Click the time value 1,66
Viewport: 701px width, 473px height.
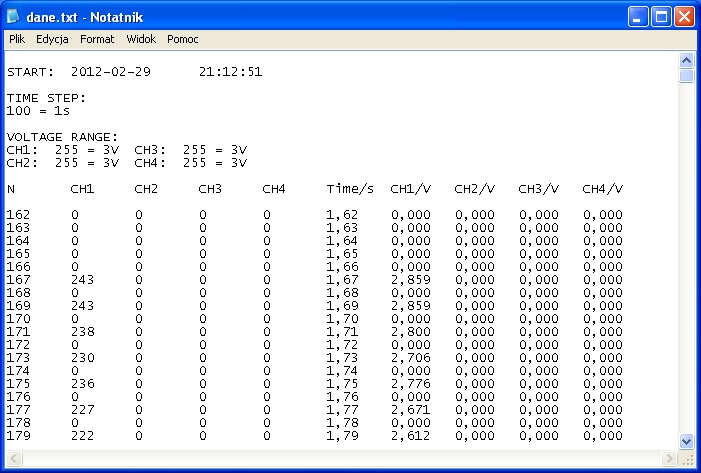[342, 267]
